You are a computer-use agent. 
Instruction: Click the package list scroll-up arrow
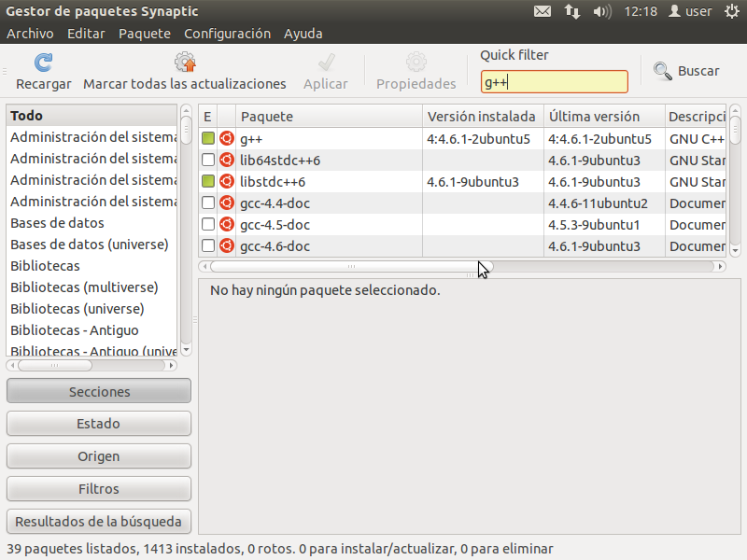click(x=735, y=110)
